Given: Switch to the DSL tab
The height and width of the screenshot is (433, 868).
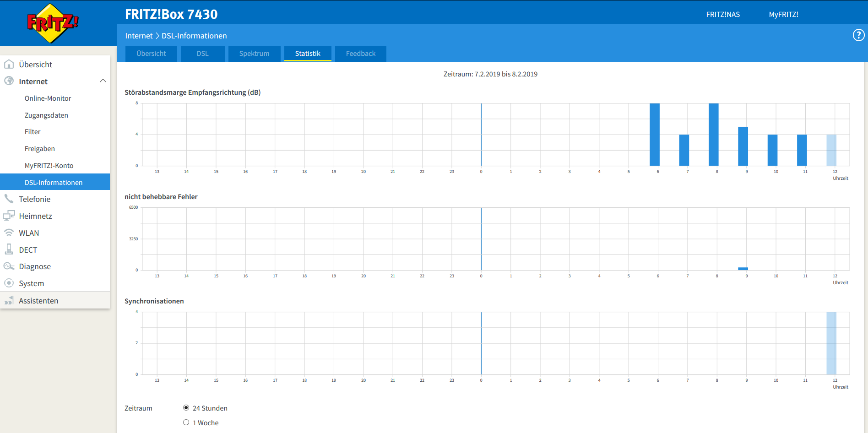Looking at the screenshot, I should 202,54.
